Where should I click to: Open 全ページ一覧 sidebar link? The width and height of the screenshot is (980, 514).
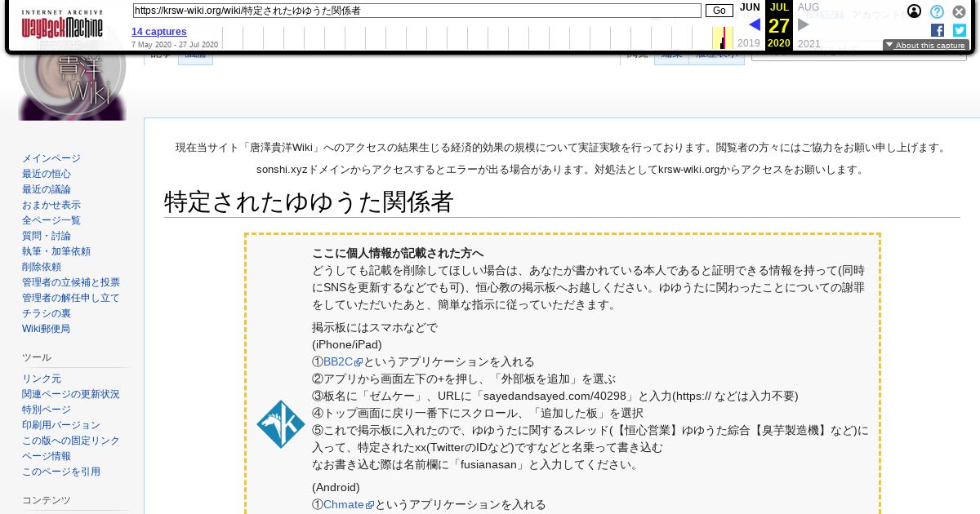(x=51, y=220)
